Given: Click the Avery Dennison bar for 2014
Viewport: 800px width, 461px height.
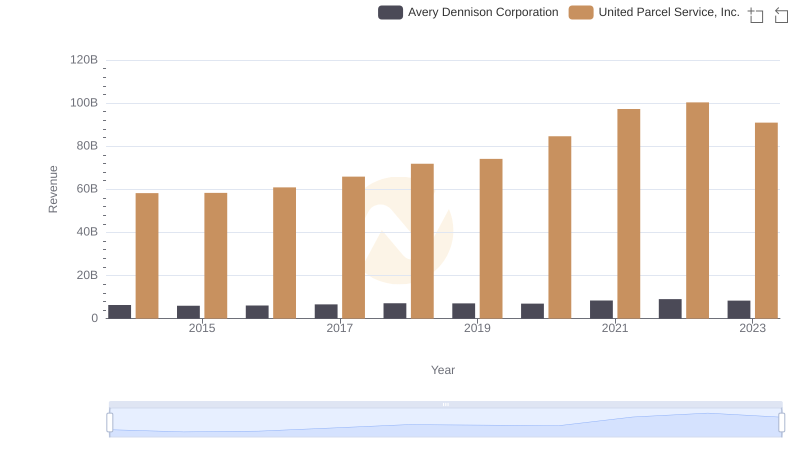Looking at the screenshot, I should click(119, 312).
